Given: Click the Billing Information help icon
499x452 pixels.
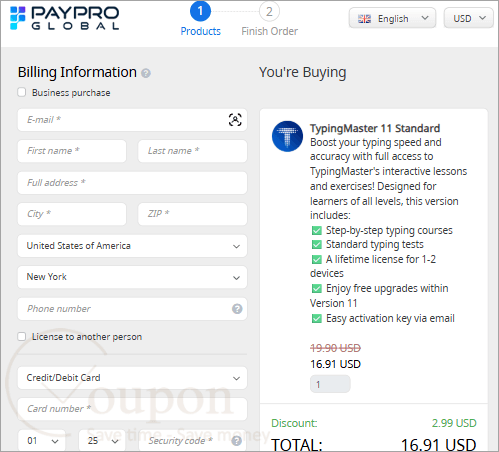Looking at the screenshot, I should click(146, 73).
